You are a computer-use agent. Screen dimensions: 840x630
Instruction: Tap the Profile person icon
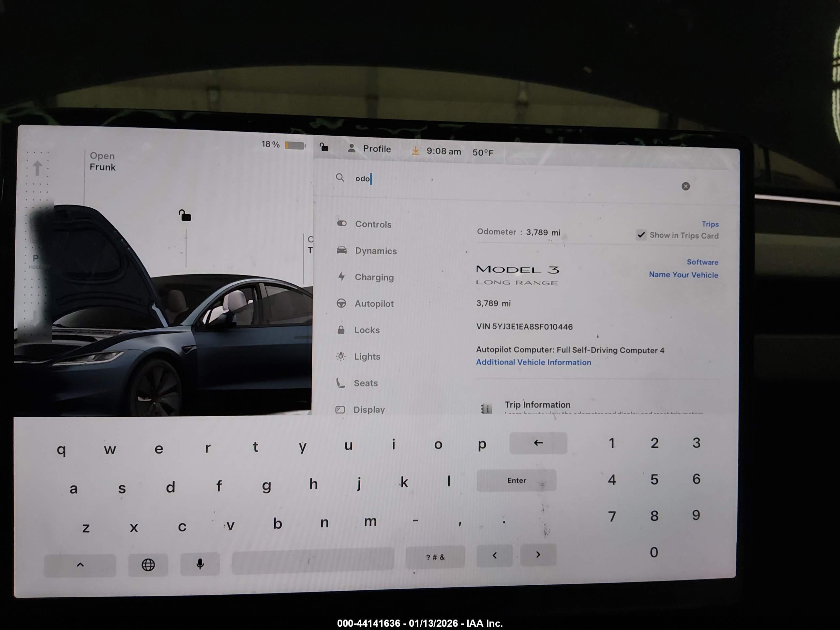click(352, 148)
